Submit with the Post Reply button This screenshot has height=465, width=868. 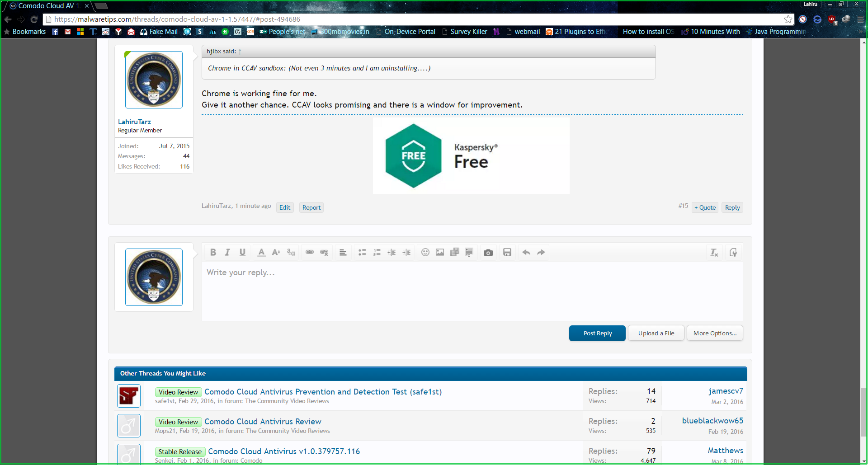point(597,333)
